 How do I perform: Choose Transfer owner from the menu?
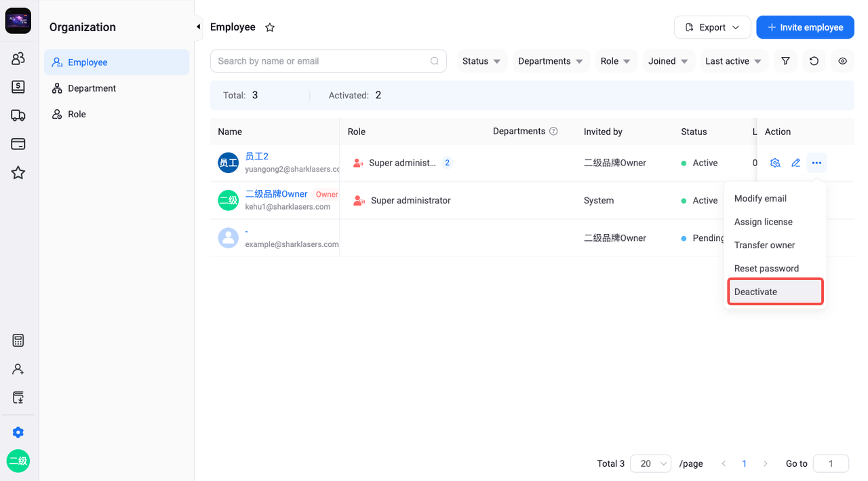775,245
